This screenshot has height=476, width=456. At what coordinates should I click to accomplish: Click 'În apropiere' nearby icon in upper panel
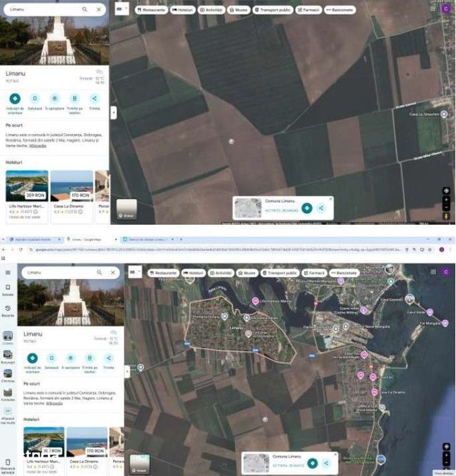[55, 99]
